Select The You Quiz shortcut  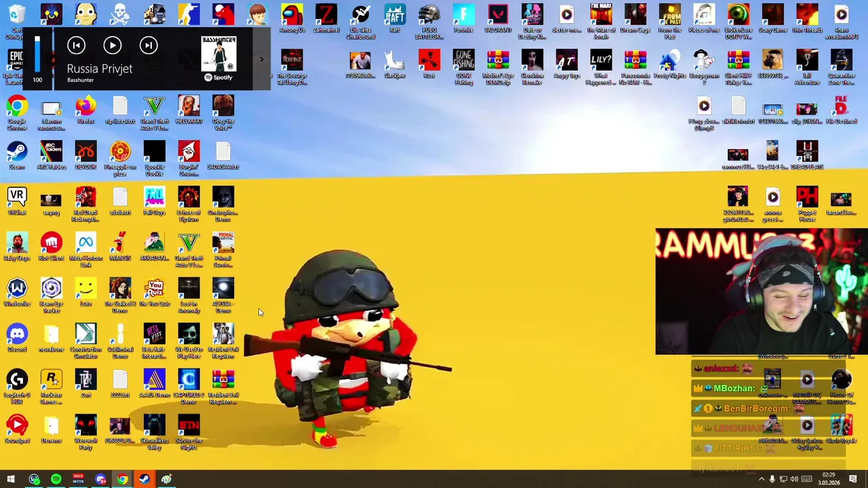[154, 293]
